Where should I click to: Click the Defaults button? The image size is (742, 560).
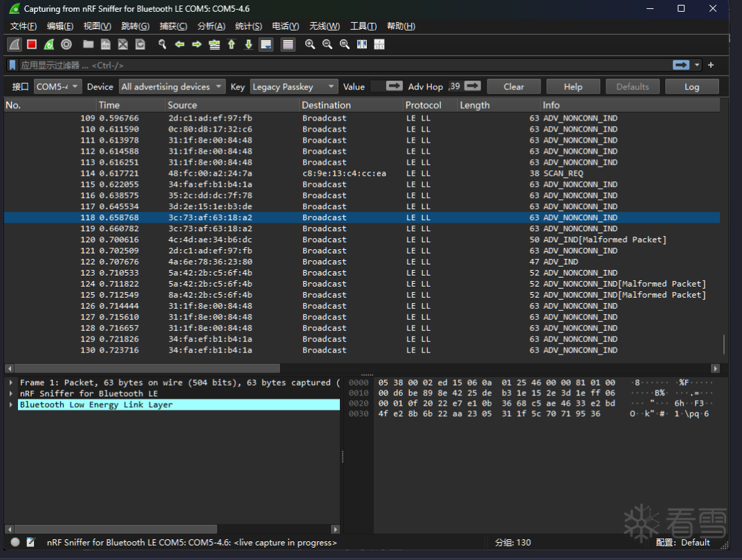point(632,87)
